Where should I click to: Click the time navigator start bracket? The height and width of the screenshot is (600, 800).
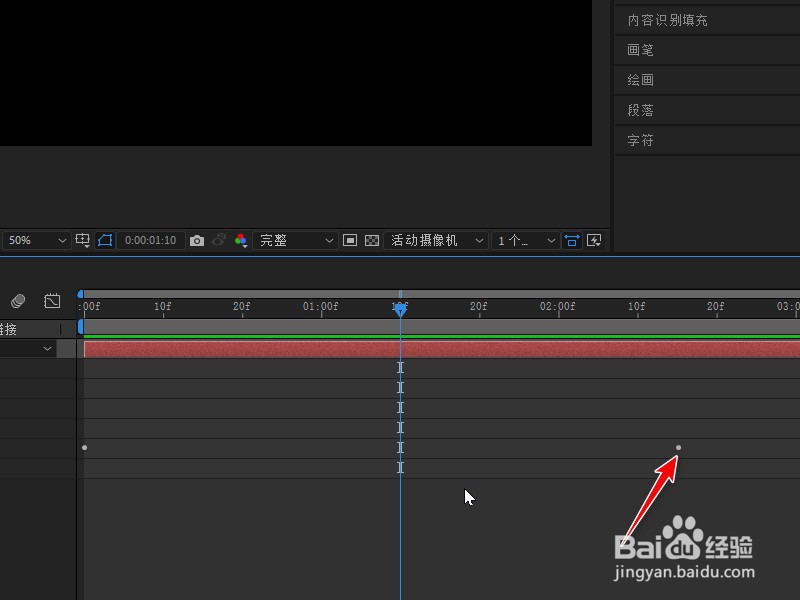80,294
